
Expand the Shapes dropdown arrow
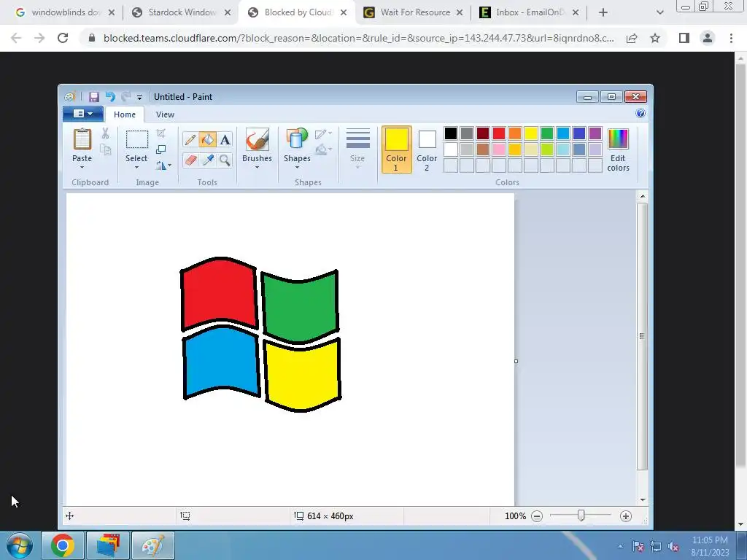tap(297, 168)
